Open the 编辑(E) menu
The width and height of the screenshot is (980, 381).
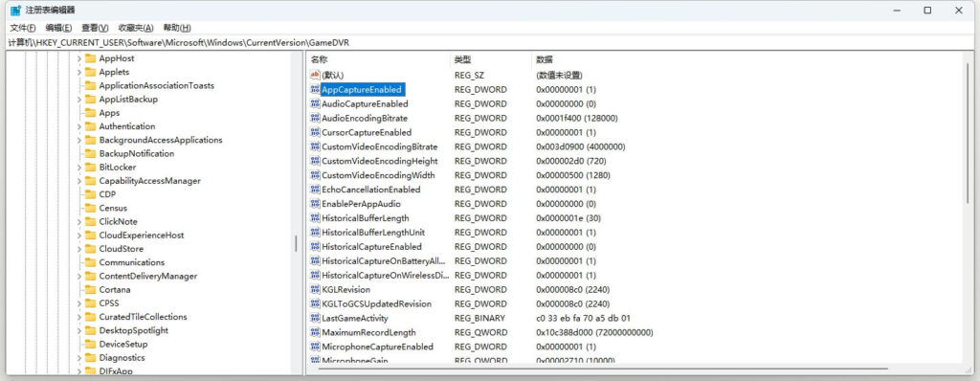click(x=58, y=28)
